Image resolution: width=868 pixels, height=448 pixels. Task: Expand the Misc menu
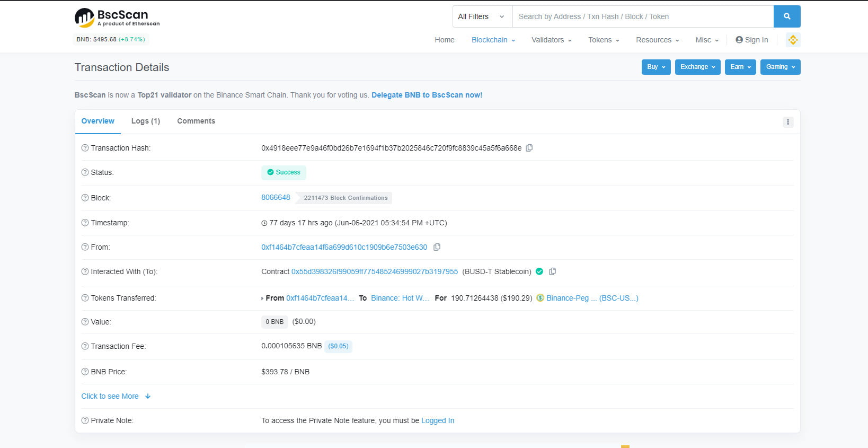pos(707,40)
